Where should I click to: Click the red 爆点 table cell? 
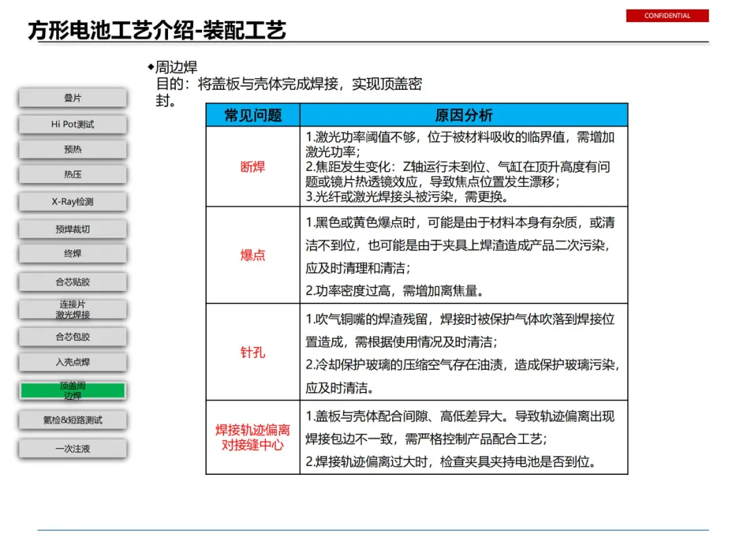(x=253, y=255)
